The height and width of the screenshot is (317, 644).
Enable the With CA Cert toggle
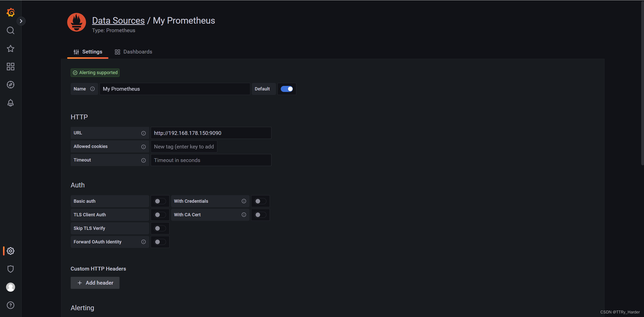coord(260,215)
